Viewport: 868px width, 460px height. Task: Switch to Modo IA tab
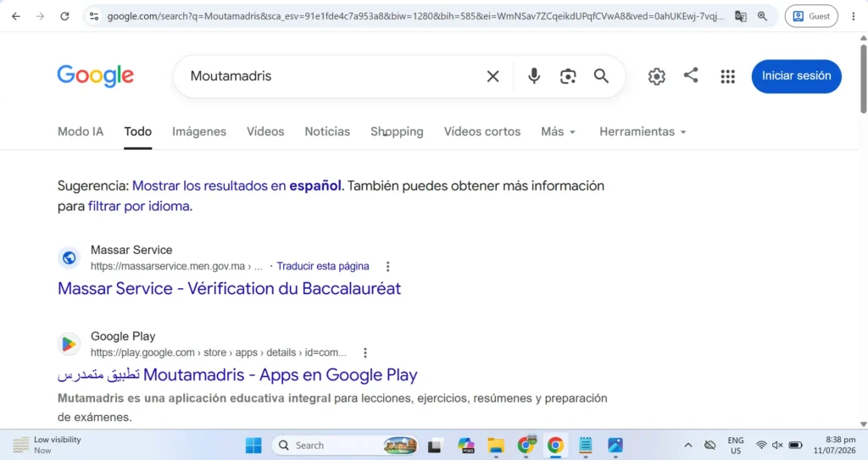pos(81,132)
